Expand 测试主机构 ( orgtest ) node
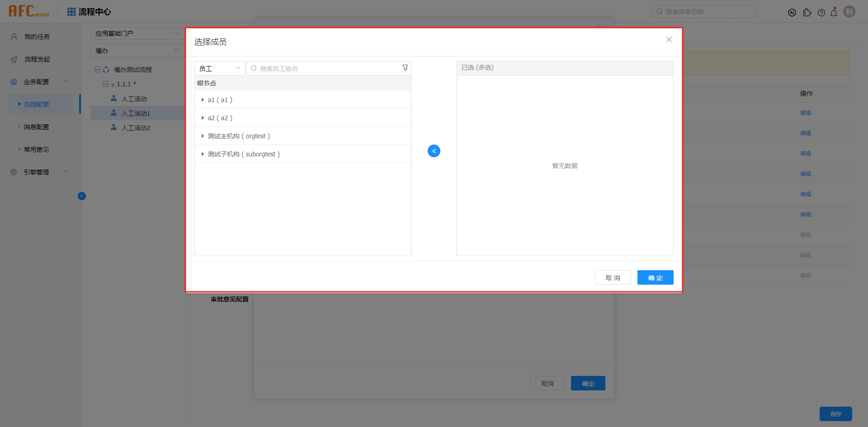Screen dimensions: 868x427 pos(203,136)
